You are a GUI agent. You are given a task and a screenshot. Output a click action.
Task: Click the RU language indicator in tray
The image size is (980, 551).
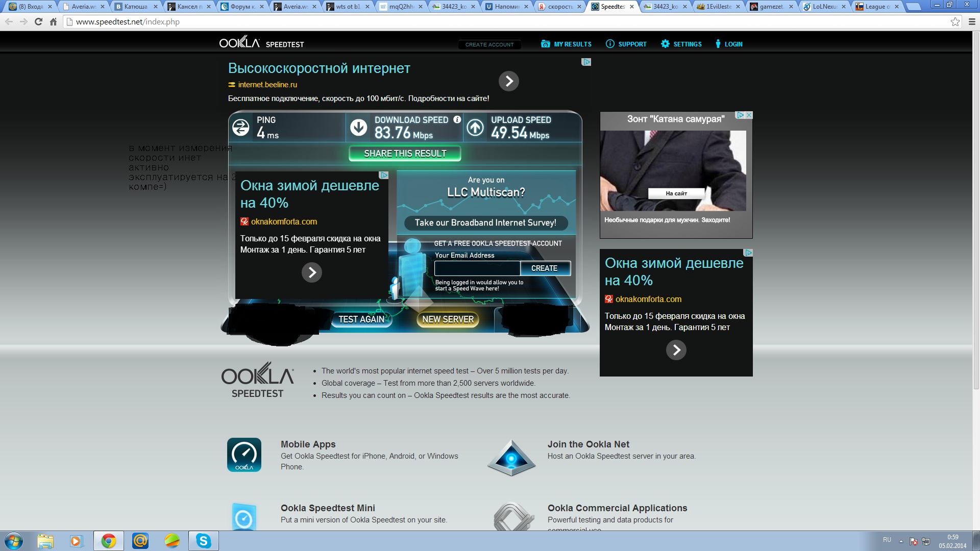[887, 540]
